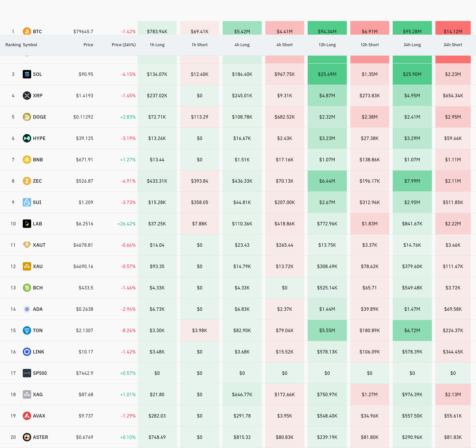Select DOGE 1h Short cell $113.29
Screen dimensions: 476x448
[199, 117]
